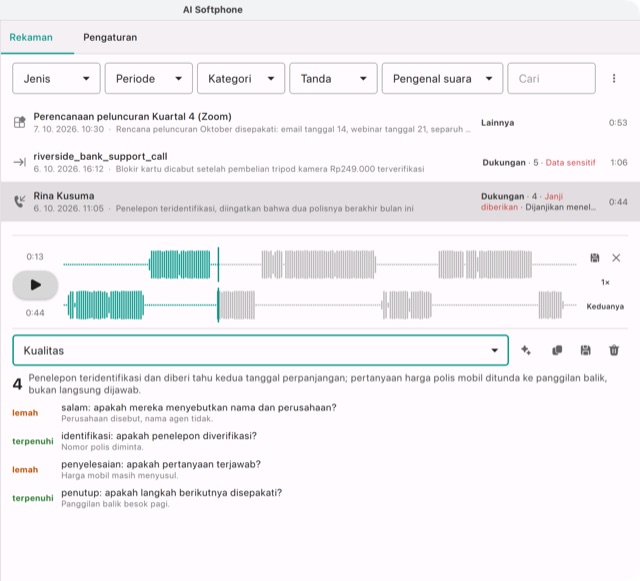Open the Jenis filter dropdown
This screenshot has height=581, width=640.
tap(56, 78)
